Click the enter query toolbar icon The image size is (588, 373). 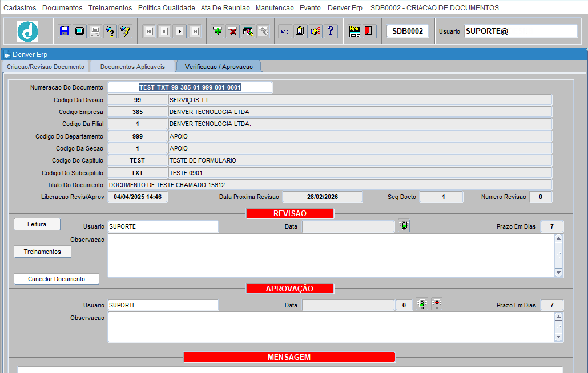click(110, 31)
